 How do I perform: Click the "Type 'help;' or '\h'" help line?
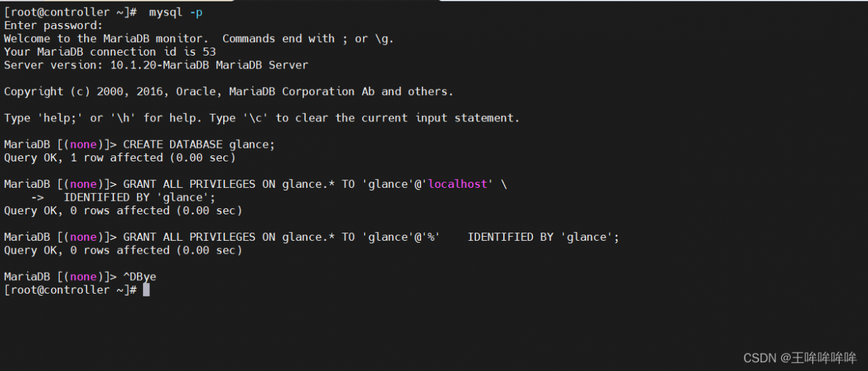click(262, 118)
